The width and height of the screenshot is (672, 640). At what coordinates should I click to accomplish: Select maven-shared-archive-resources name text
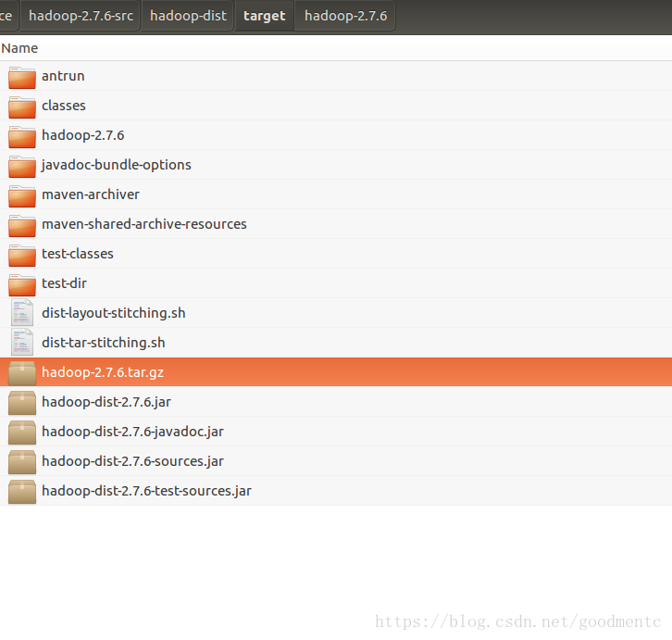(144, 224)
